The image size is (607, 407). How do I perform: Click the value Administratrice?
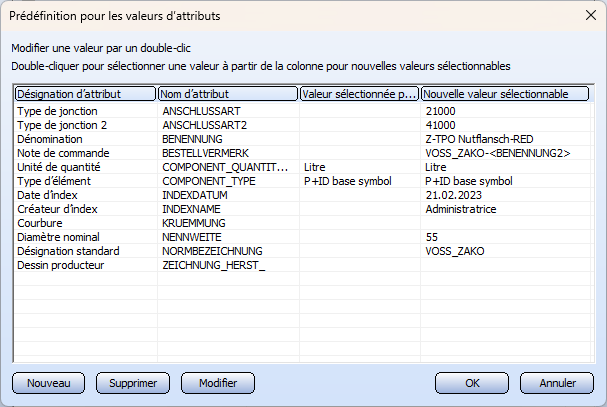(461, 209)
